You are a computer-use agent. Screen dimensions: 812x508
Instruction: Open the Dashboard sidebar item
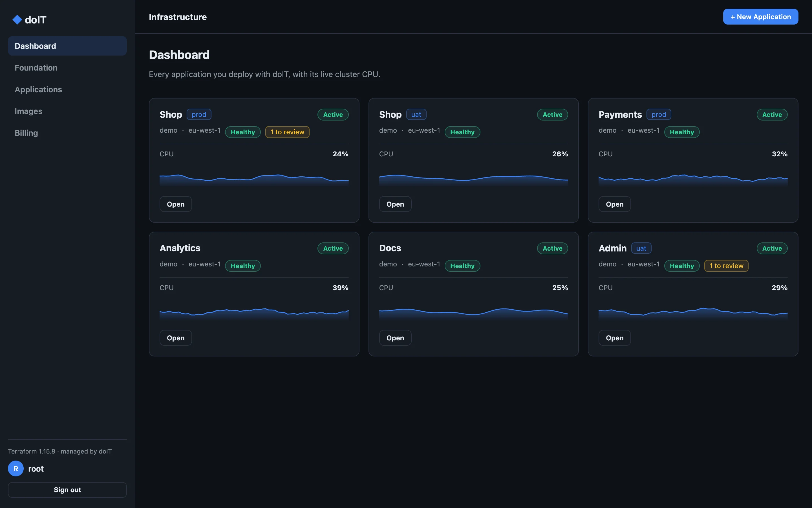pos(67,46)
